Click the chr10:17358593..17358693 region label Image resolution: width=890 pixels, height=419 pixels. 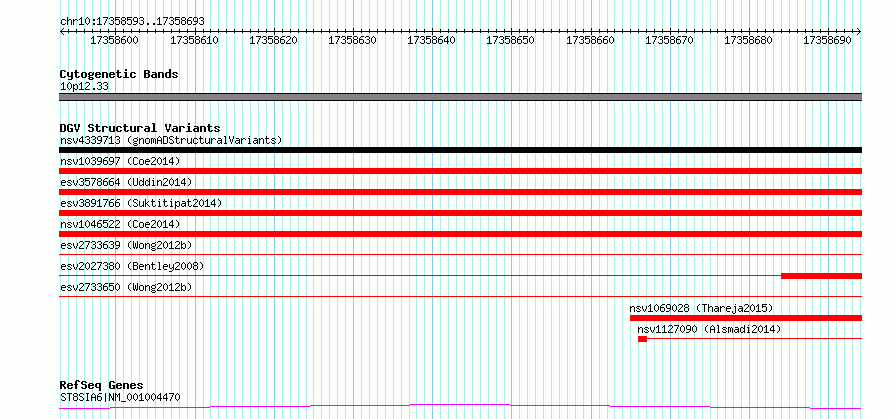pos(132,22)
